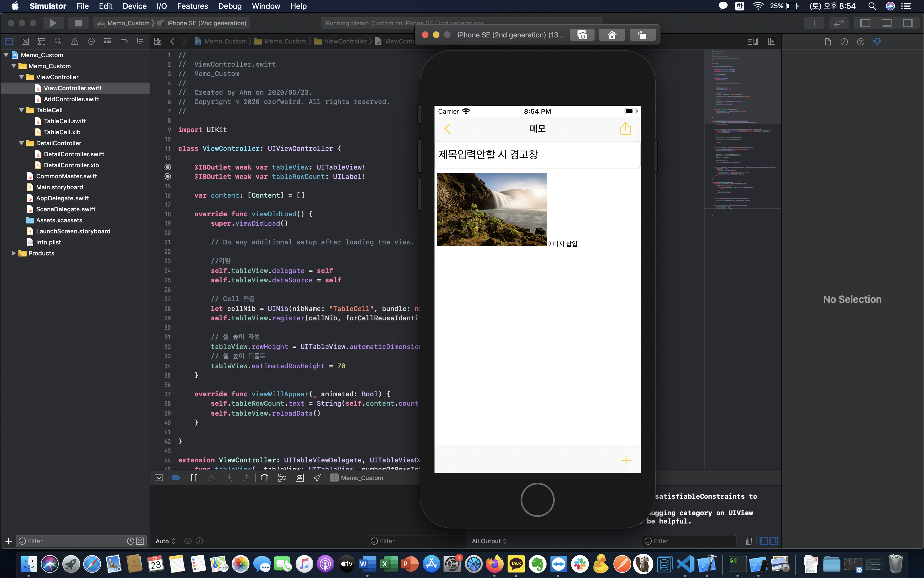Open Finder from the Dock
This screenshot has height=578, width=924.
[x=29, y=564]
